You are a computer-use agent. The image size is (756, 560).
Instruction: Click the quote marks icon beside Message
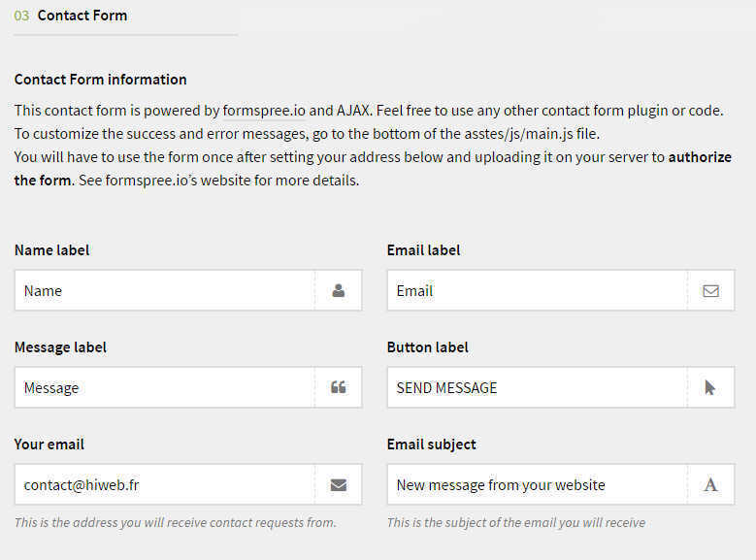[x=338, y=387]
